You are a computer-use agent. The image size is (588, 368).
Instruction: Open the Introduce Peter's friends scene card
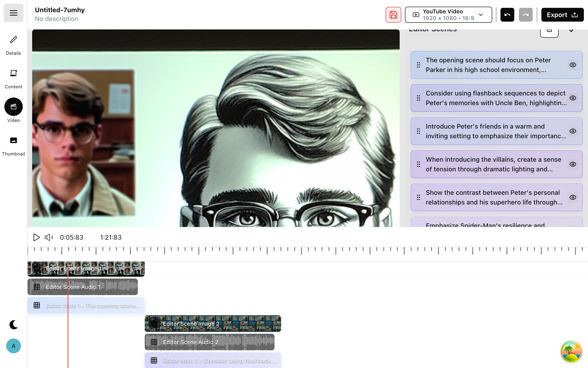pyautogui.click(x=496, y=131)
